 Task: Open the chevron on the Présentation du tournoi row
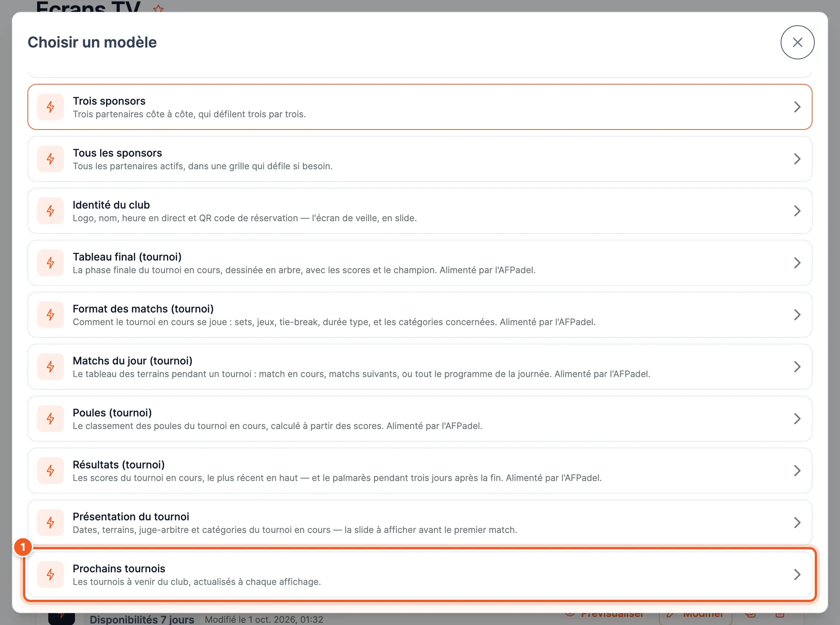pyautogui.click(x=797, y=523)
